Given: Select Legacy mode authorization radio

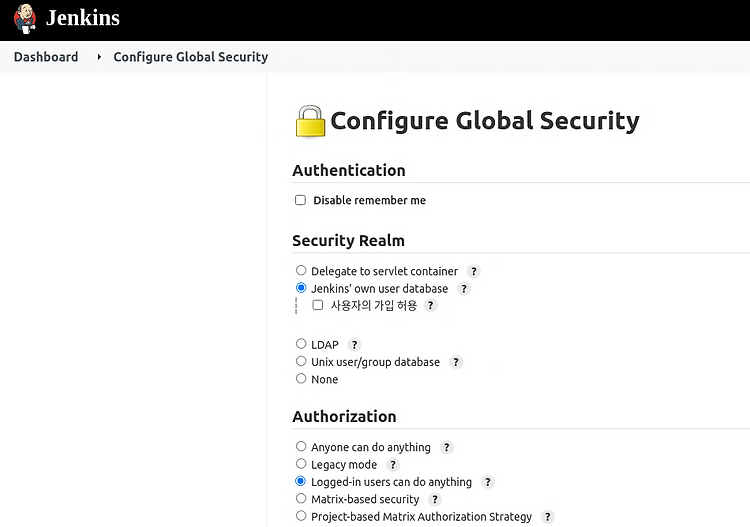Looking at the screenshot, I should pos(301,463).
